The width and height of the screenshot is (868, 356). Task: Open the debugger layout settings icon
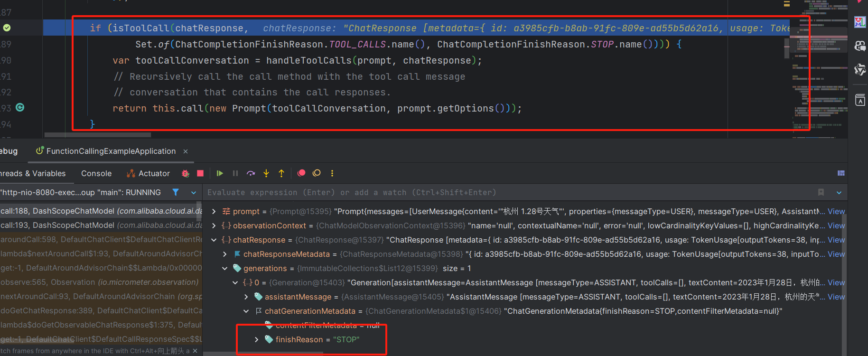pyautogui.click(x=841, y=173)
